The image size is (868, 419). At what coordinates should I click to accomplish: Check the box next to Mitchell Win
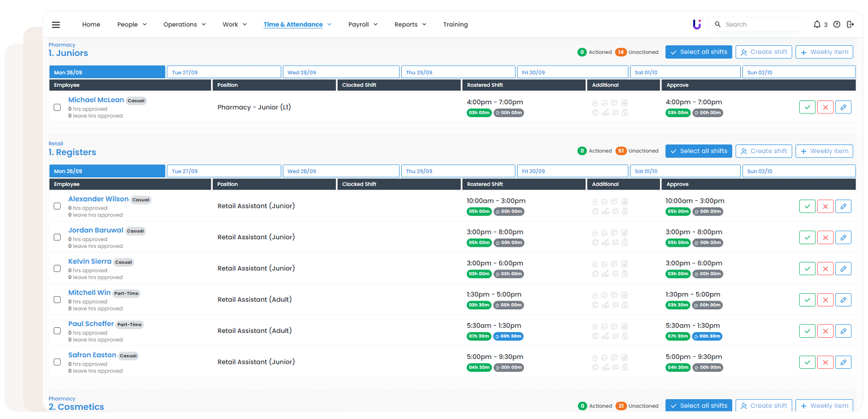coord(57,299)
